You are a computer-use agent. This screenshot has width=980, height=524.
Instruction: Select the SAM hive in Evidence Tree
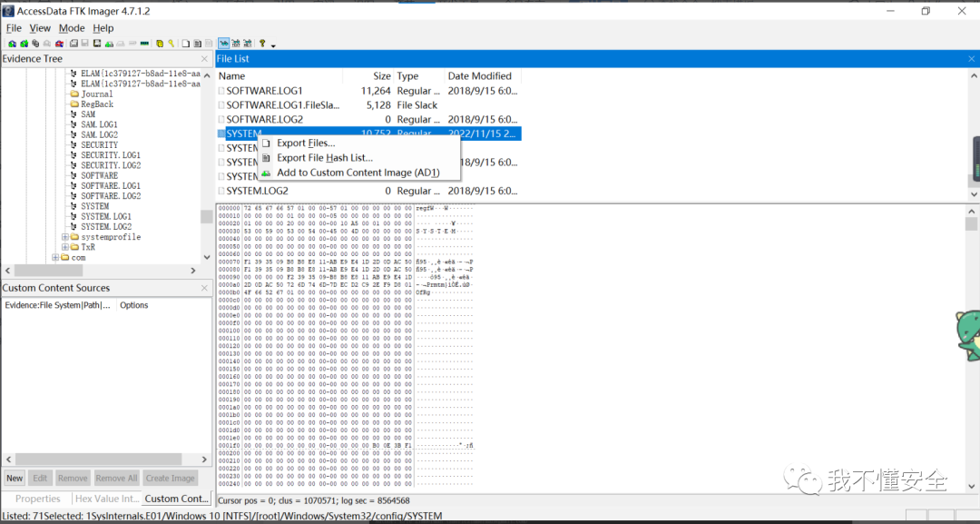tap(88, 114)
